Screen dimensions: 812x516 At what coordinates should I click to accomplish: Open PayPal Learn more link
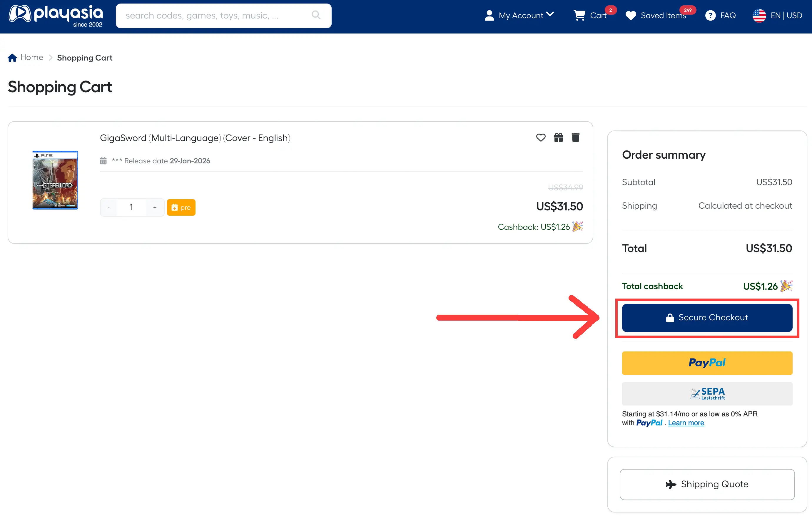click(x=686, y=423)
